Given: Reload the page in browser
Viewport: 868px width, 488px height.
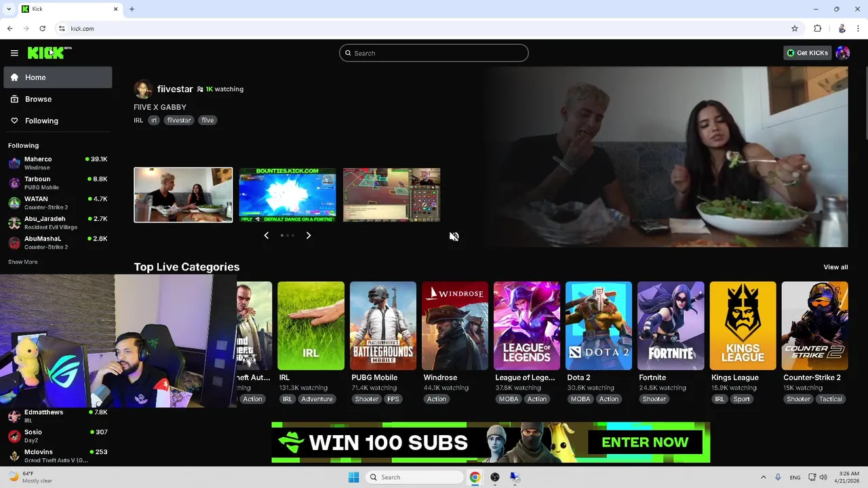Looking at the screenshot, I should click(42, 28).
